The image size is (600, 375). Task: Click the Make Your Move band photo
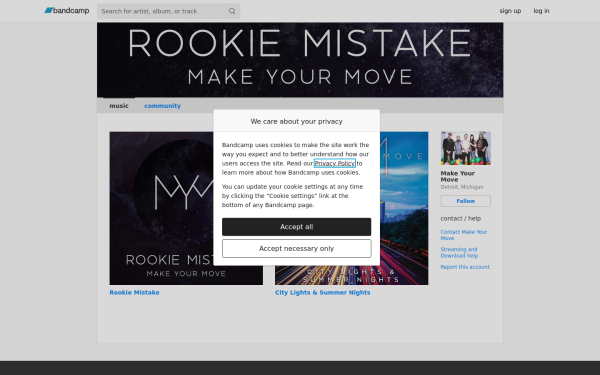pos(466,148)
